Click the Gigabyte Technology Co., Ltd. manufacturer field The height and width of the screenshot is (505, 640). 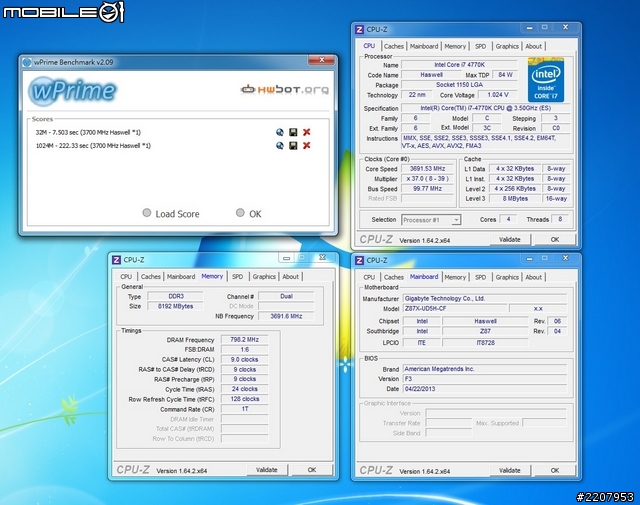485,299
